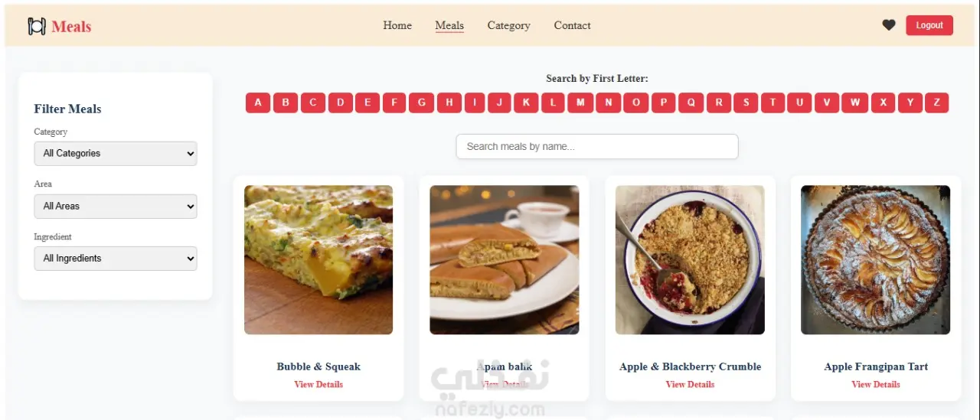Click the Meals logo icon
This screenshot has width=980, height=420.
tap(37, 26)
